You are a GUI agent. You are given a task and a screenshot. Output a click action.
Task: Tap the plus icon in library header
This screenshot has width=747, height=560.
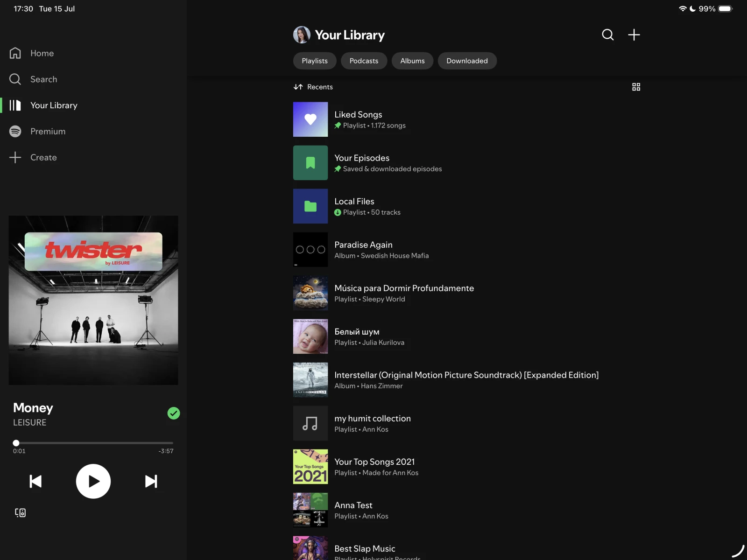point(634,35)
